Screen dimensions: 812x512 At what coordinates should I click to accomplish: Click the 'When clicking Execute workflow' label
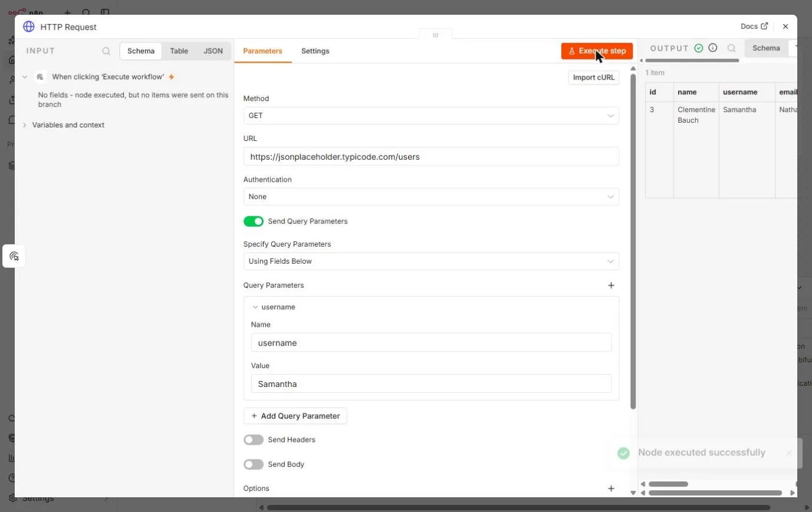click(108, 77)
